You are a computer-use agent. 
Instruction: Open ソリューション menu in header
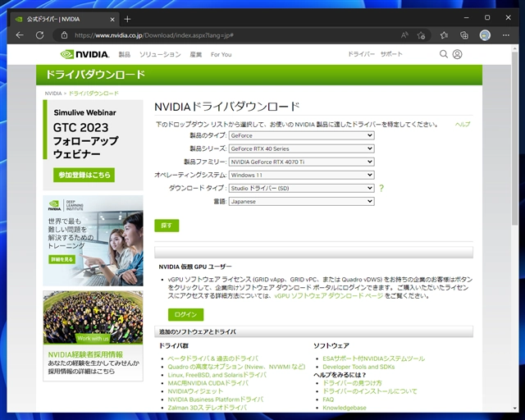click(x=160, y=54)
